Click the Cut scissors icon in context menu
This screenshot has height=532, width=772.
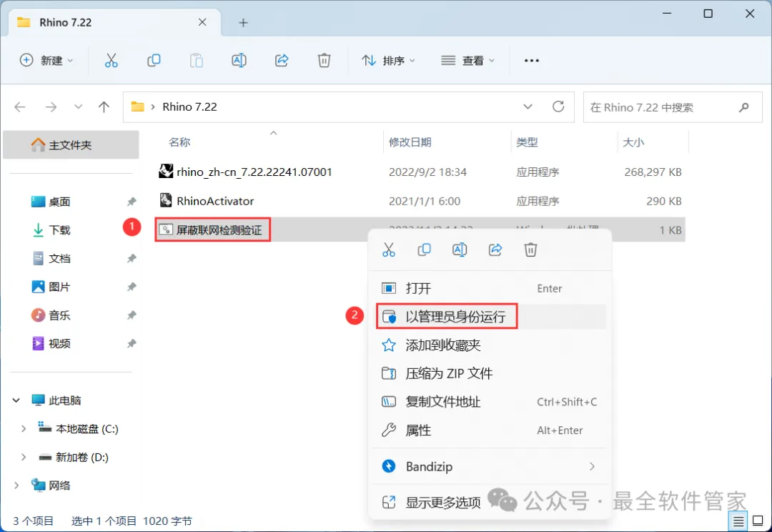388,250
